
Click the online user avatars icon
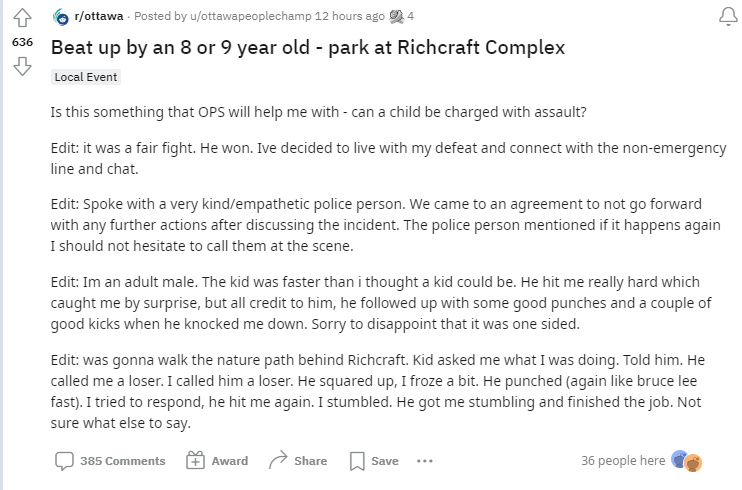[687, 461]
